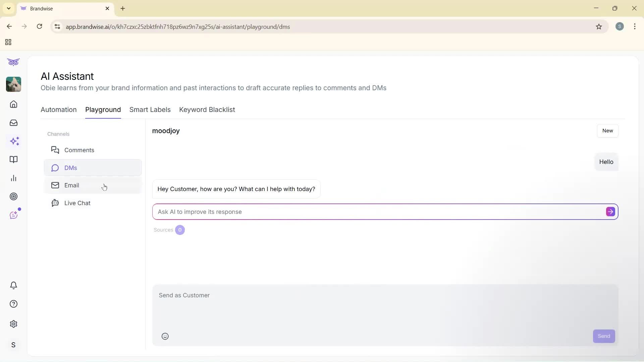
Task: Click the New conversation button
Action: pyautogui.click(x=607, y=131)
